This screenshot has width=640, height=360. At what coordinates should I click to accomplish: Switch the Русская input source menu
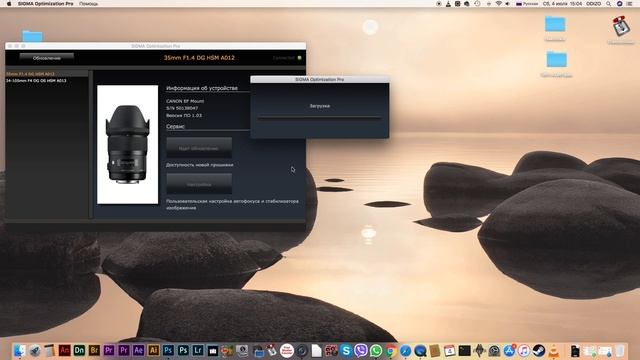pos(527,3)
